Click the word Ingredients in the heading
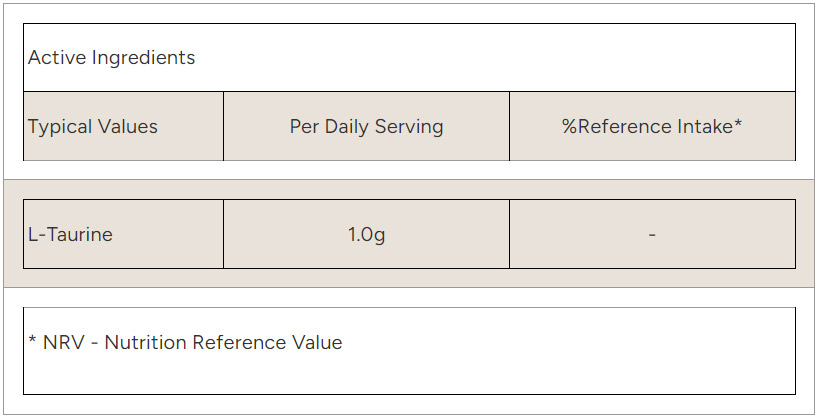This screenshot has height=419, width=819. [143, 58]
